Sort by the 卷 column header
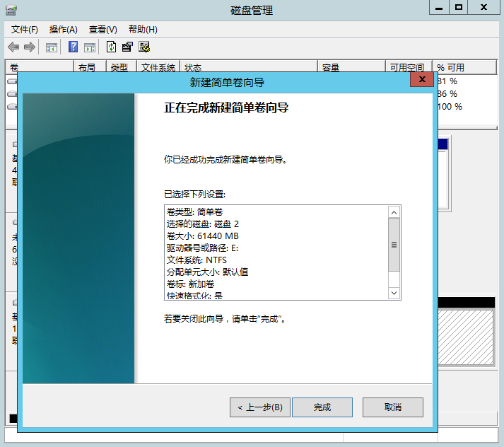Screen dimensions: 504x447 click(x=40, y=67)
